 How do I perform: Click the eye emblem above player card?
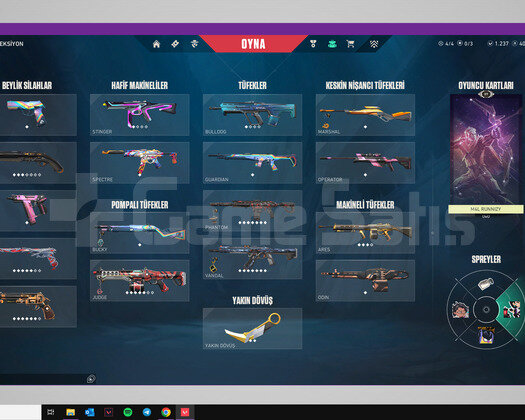[x=486, y=94]
